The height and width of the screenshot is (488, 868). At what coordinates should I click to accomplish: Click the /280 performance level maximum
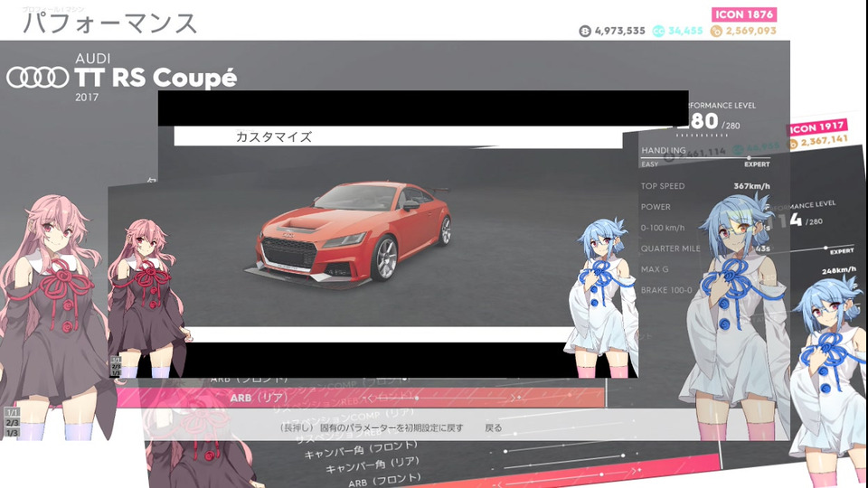tap(731, 126)
